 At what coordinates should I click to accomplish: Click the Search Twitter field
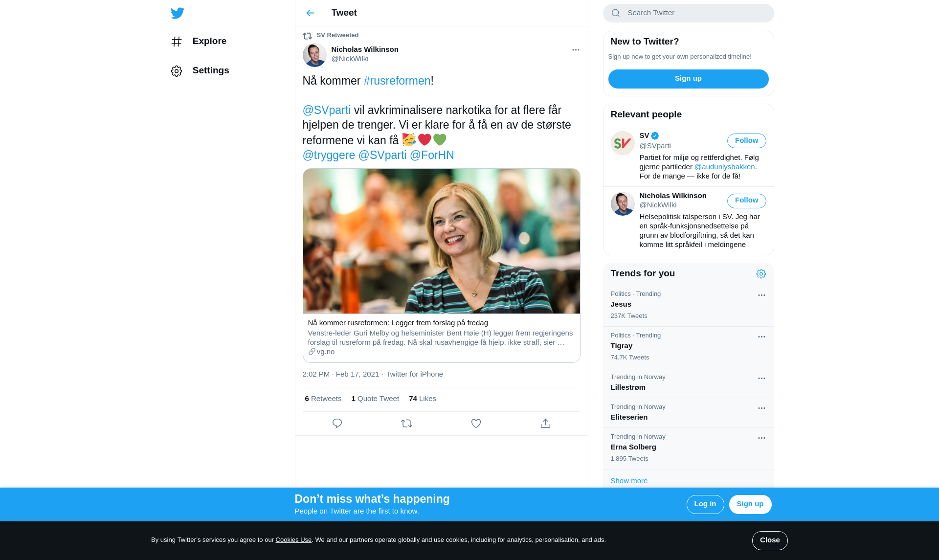(x=688, y=13)
